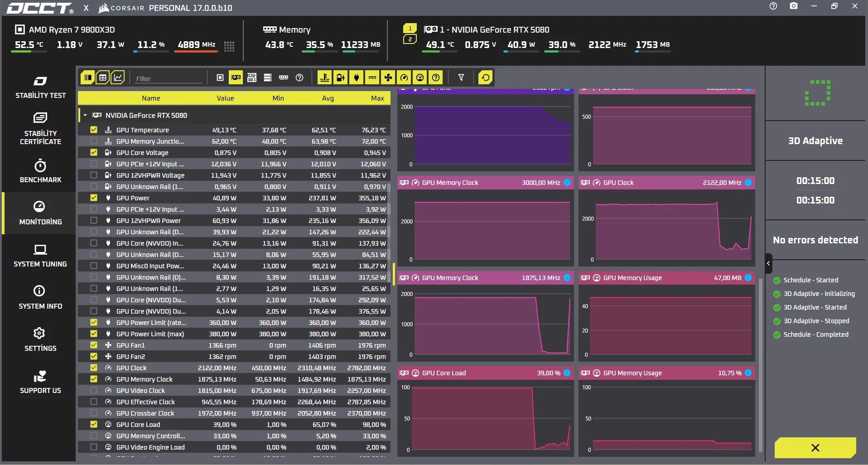Screen dimensions: 868x465
Task: Sort the sensor table by Max column
Action: coord(377,98)
